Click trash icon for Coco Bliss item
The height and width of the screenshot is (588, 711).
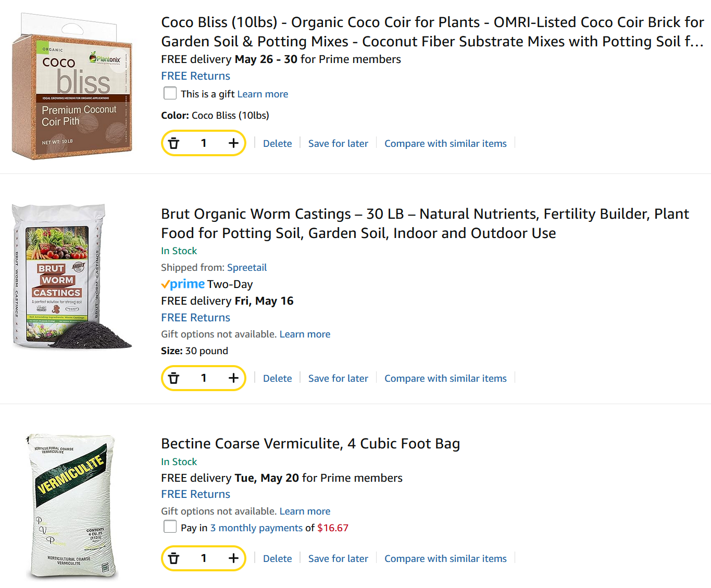click(x=174, y=143)
